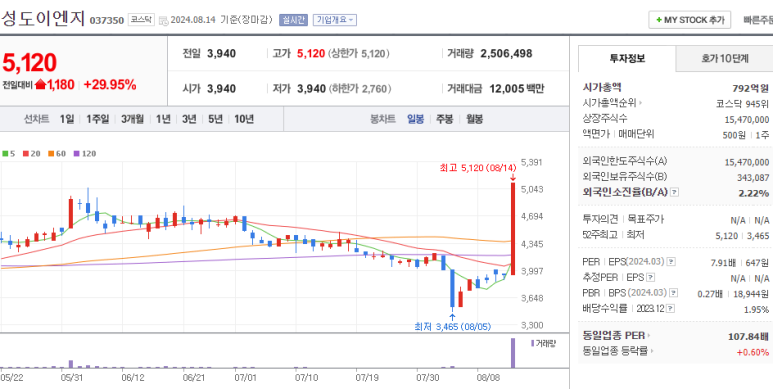Click help icon next to PBR BPS(2024.03)
Image resolution: width=773 pixels, height=389 pixels.
[673, 293]
